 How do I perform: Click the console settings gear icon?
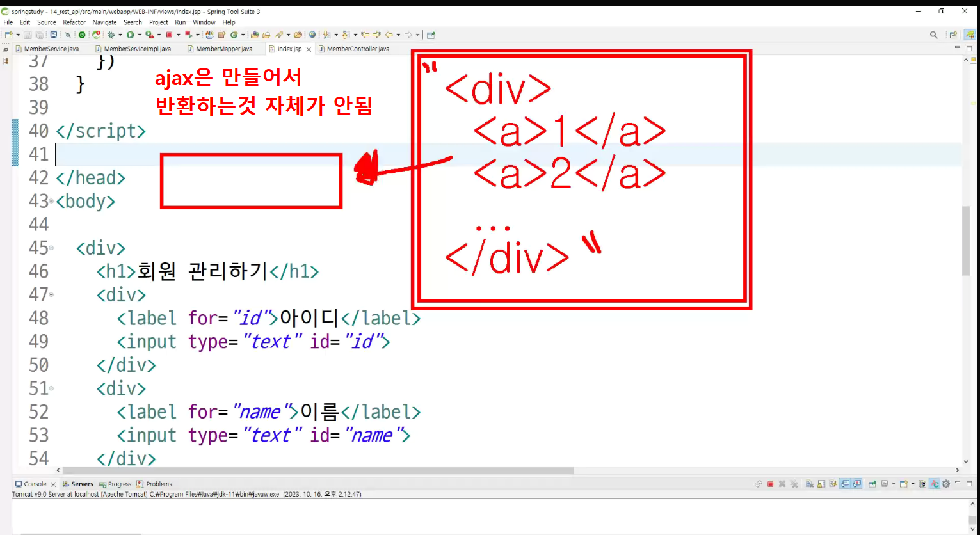tap(945, 484)
